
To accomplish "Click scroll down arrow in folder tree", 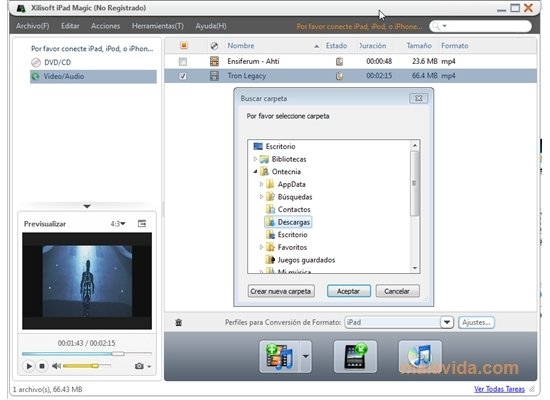I will (x=415, y=268).
